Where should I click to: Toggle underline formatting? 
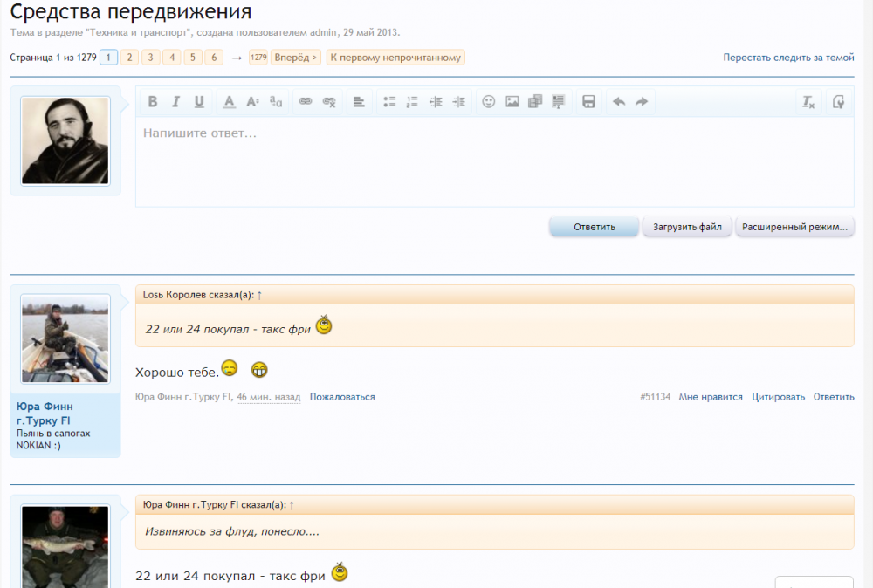pos(199,102)
